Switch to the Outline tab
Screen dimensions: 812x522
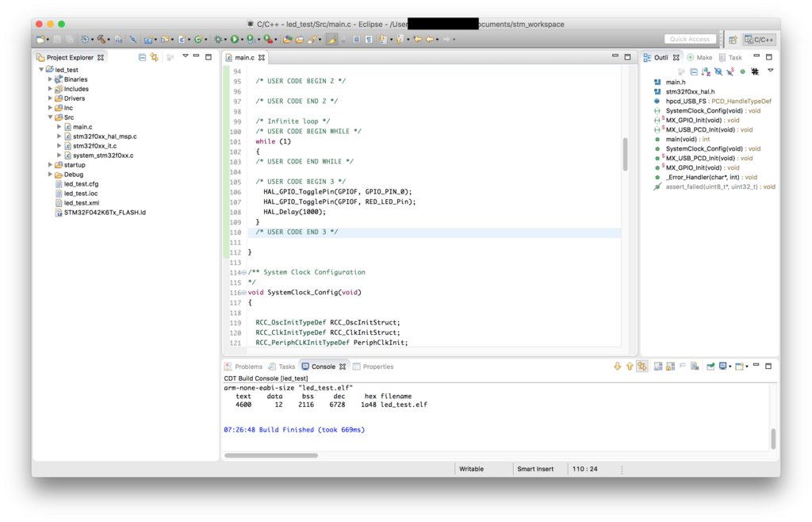(x=661, y=57)
